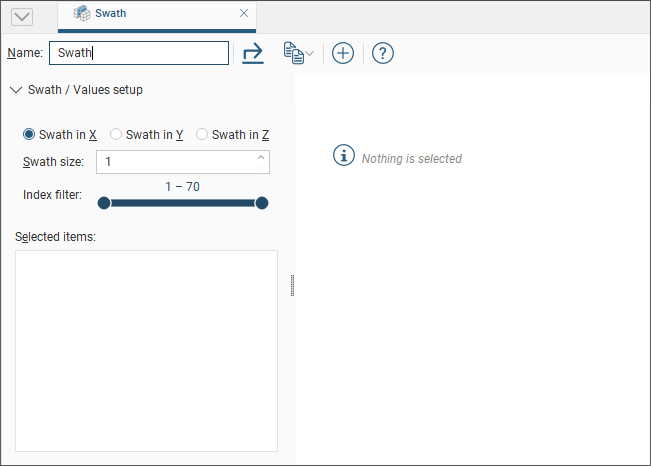This screenshot has width=651, height=466.
Task: Click the Index filter left slider handle
Action: tap(104, 203)
